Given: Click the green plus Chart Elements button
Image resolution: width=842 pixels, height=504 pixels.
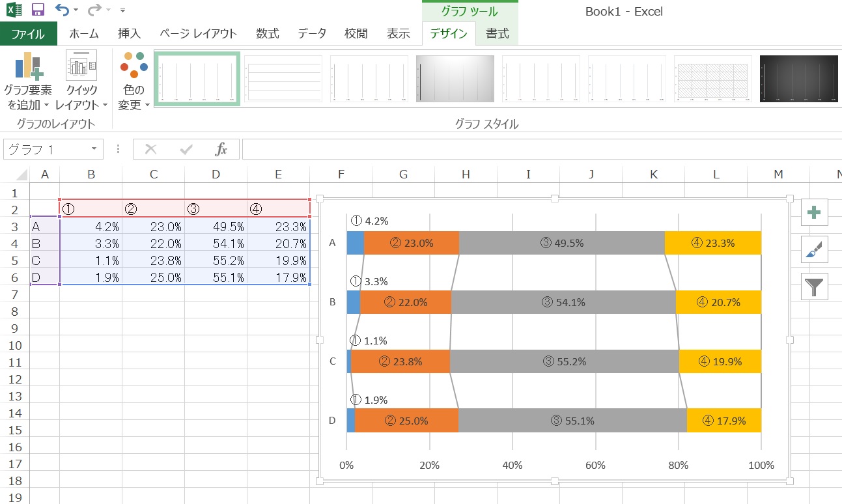Looking at the screenshot, I should point(814,213).
